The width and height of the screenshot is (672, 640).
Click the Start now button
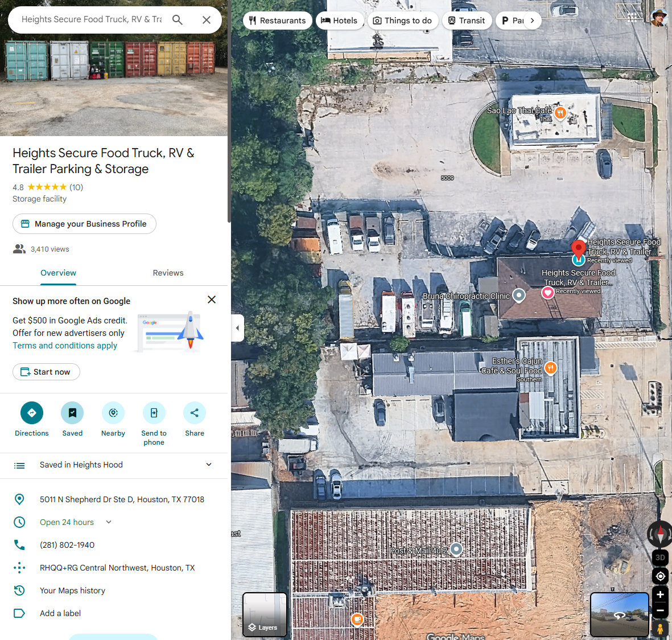point(46,372)
